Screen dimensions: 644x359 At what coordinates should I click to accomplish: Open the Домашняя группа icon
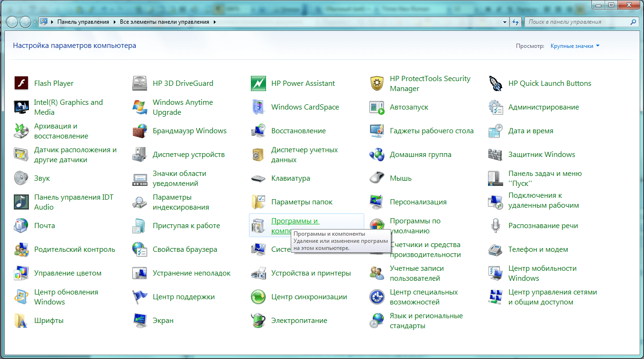coord(377,155)
